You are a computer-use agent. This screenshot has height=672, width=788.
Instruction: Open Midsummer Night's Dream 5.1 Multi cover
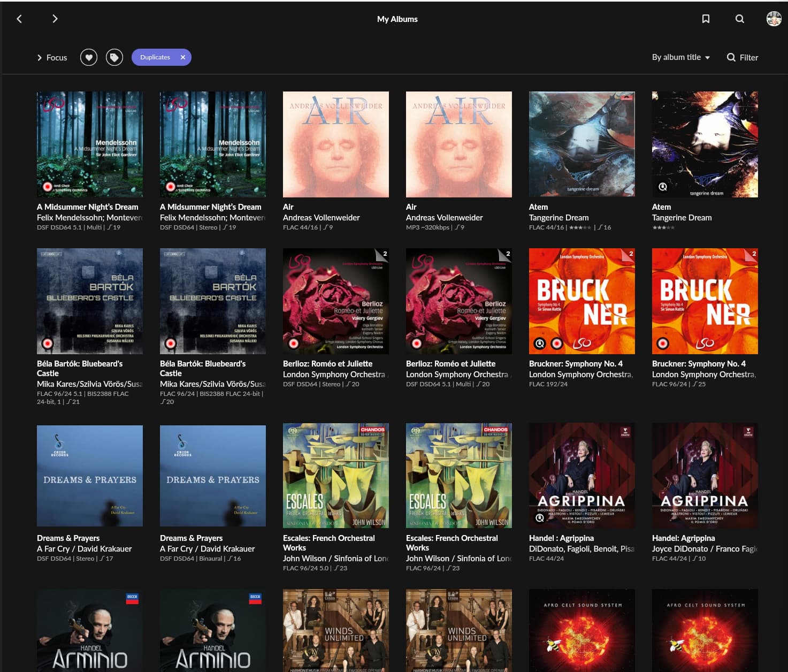tap(90, 144)
